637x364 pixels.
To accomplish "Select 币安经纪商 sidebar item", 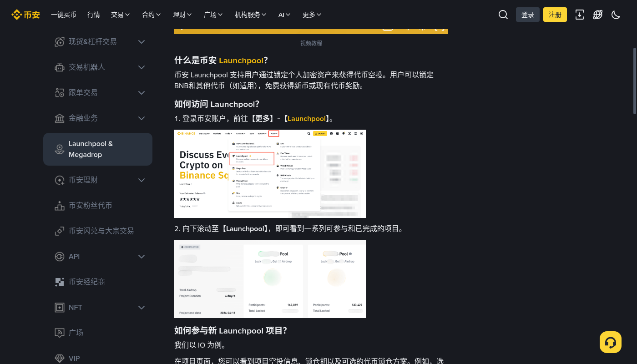I will 98,282.
